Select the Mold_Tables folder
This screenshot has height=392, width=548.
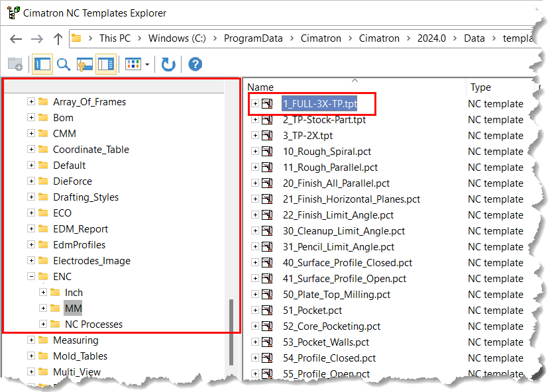[80, 356]
